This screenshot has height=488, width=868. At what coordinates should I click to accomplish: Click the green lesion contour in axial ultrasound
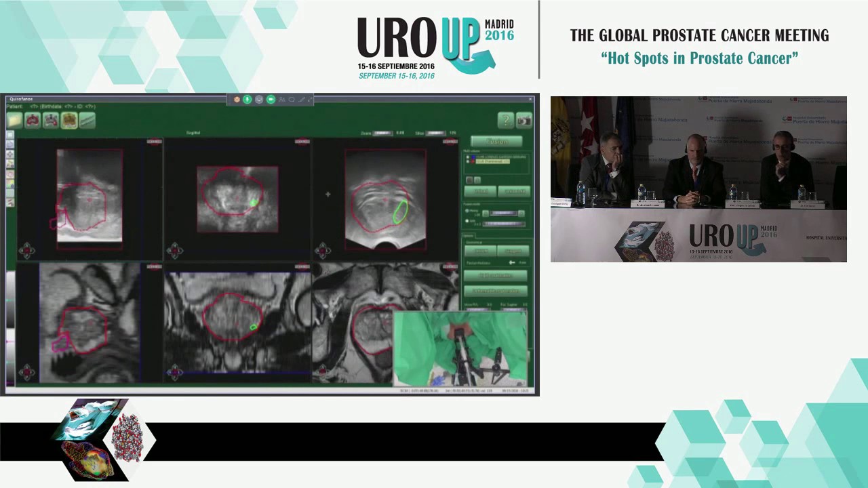pos(400,211)
